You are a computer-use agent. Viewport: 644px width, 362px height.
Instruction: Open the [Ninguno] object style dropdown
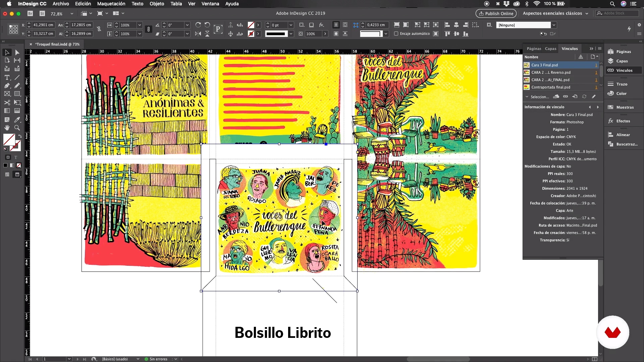(x=554, y=25)
